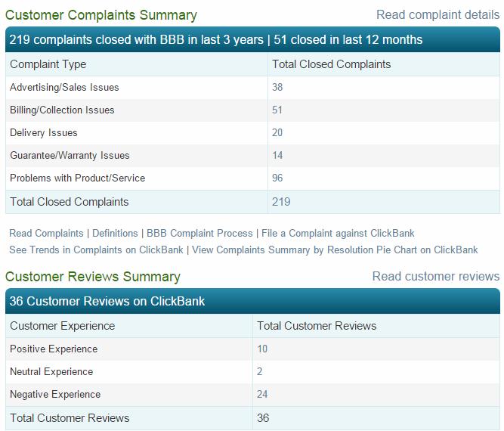Click the Total Closed Complaints footer row label
Image resolution: width=504 pixels, height=431 pixels.
click(x=69, y=202)
